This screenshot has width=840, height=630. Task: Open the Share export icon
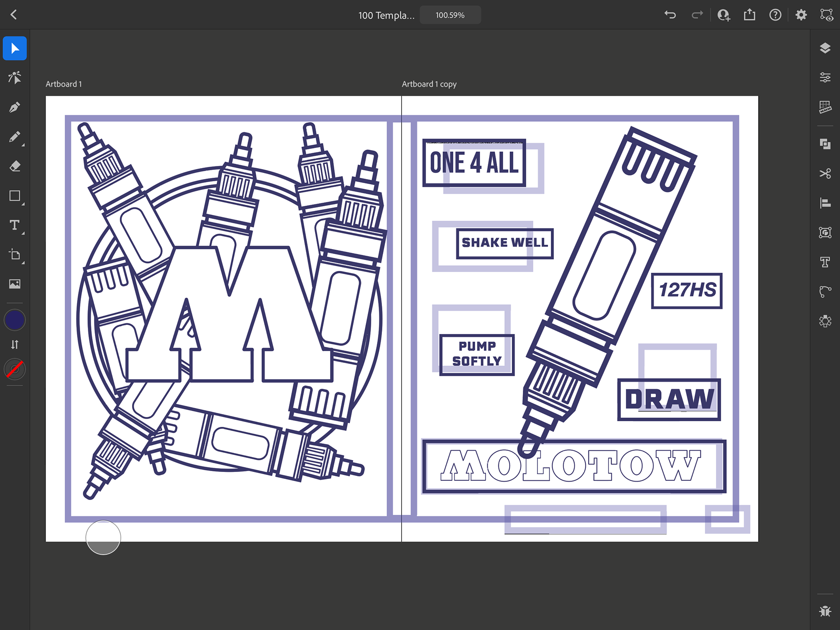point(749,15)
